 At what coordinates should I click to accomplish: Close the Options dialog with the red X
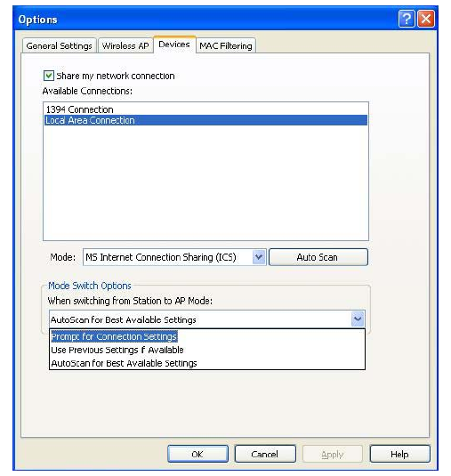[426, 19]
